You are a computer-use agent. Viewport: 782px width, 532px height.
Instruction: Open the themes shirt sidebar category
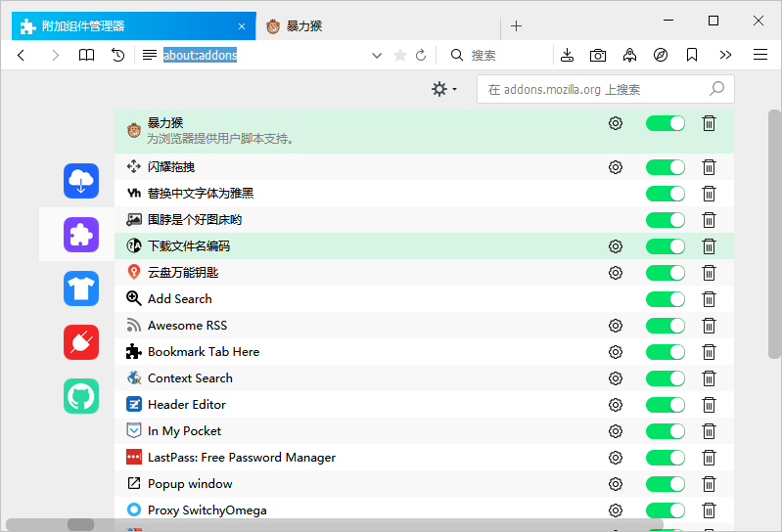point(81,288)
